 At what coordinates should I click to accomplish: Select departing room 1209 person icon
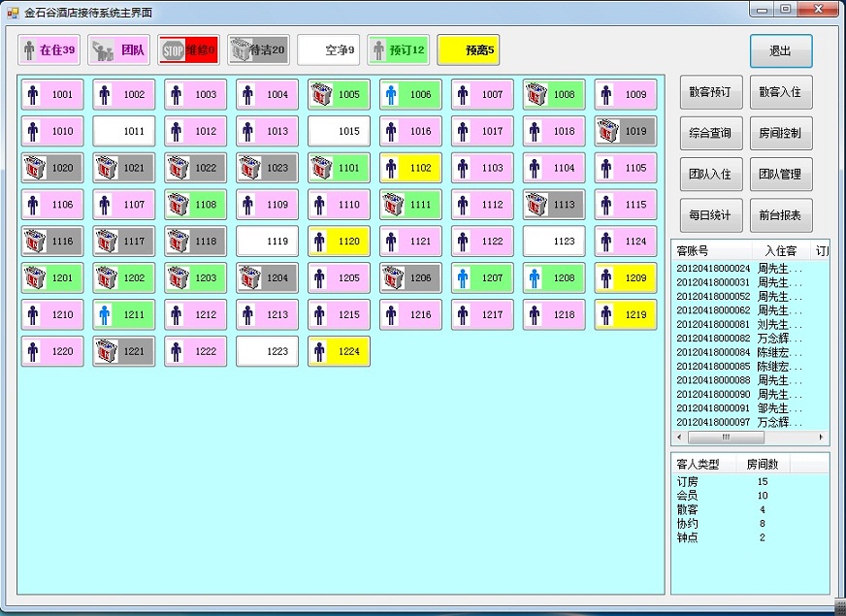click(606, 277)
